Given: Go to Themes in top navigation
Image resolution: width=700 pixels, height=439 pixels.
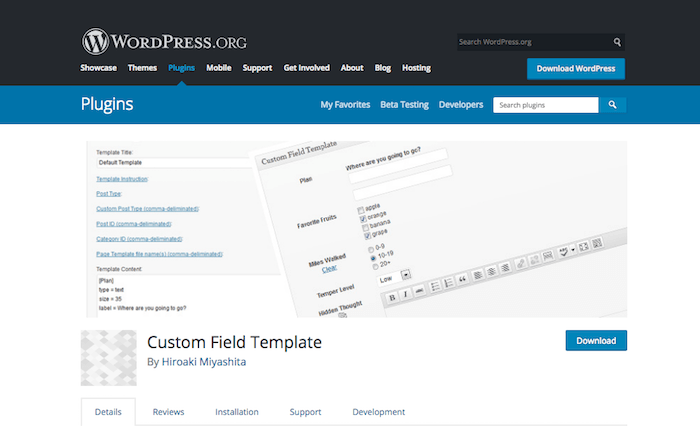Looking at the screenshot, I should coord(142,68).
